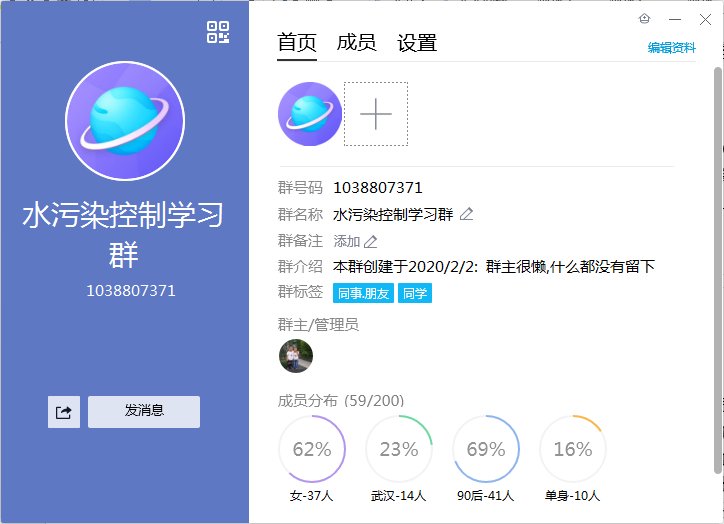
Task: Click the 编辑资料 link
Action: [671, 47]
